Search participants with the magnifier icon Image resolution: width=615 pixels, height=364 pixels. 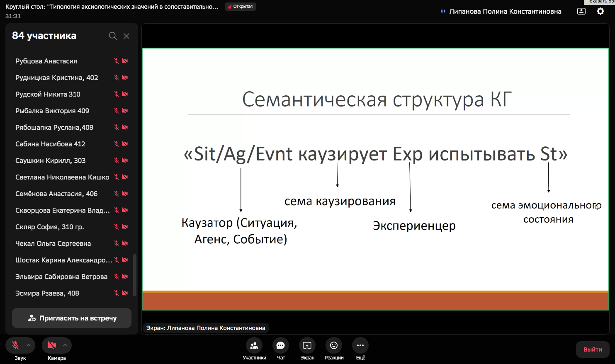[x=113, y=36]
